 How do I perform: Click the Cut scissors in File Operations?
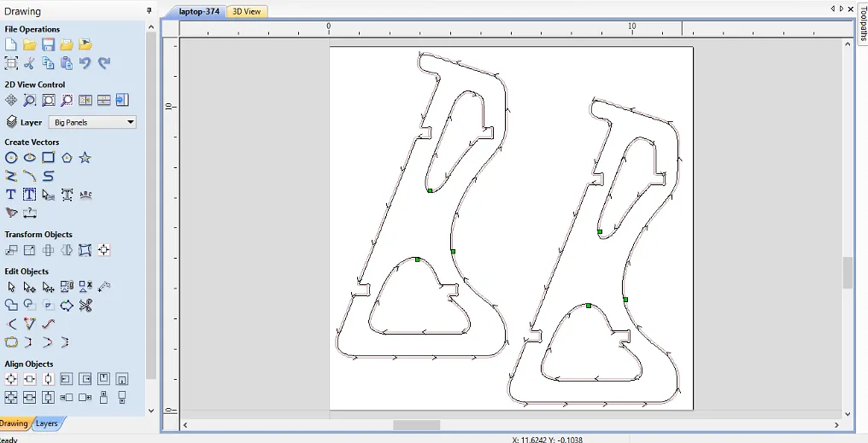point(30,63)
